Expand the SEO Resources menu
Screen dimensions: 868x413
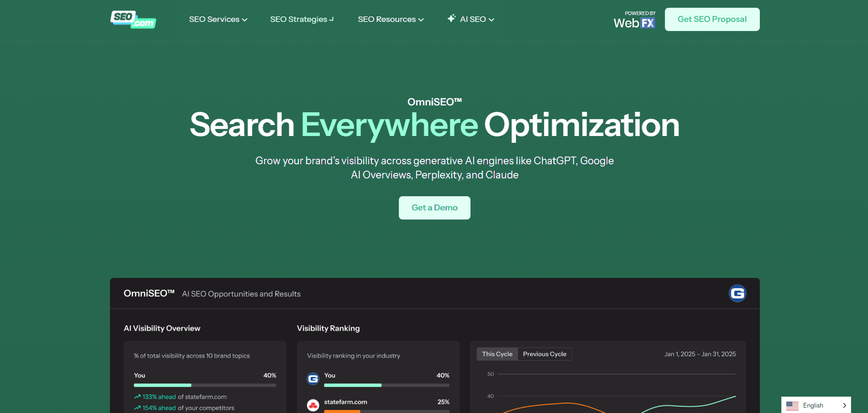tap(391, 19)
